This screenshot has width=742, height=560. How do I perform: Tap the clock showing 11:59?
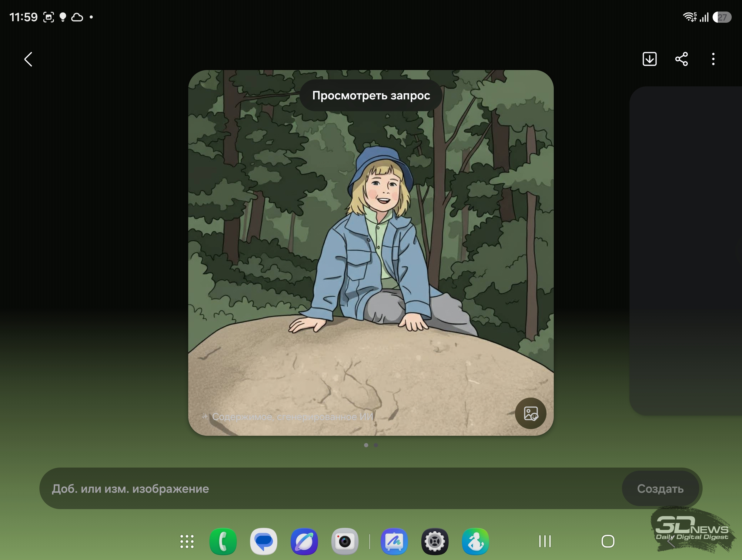point(23,17)
